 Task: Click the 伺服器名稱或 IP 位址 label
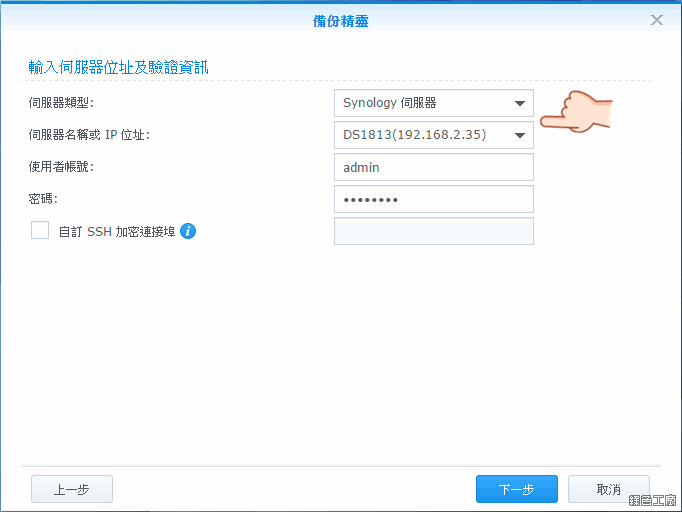[x=89, y=135]
